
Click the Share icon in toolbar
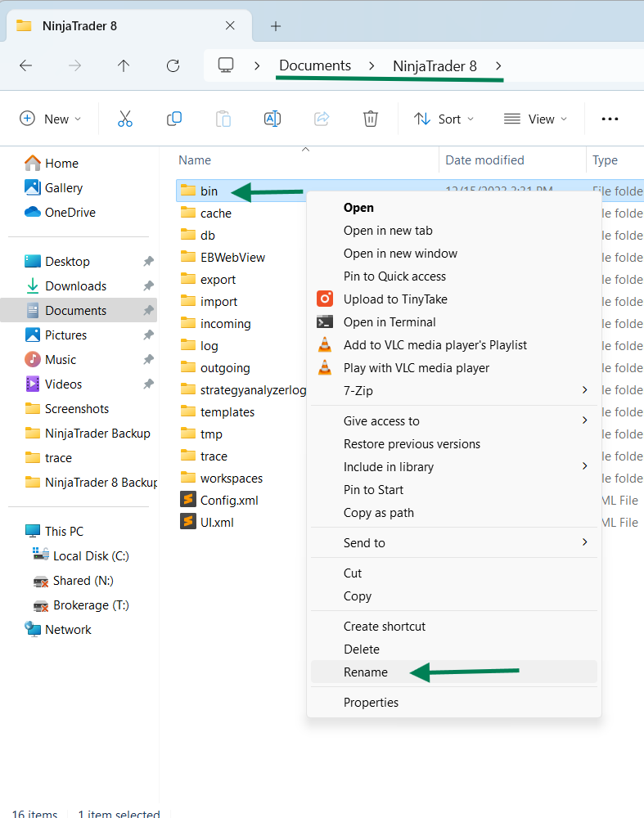(322, 119)
